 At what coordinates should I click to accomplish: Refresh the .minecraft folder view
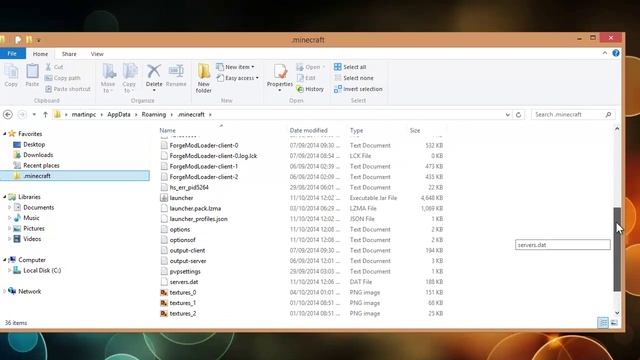(518, 115)
